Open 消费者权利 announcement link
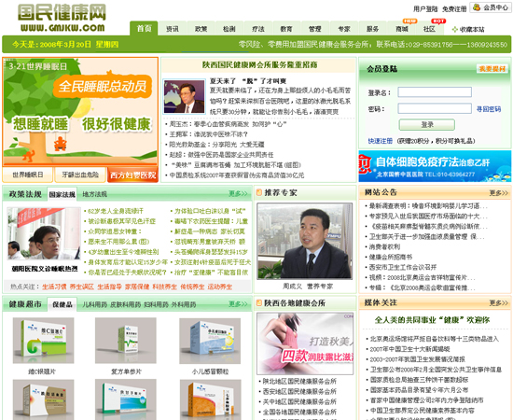513x420 pixels. 384,246
